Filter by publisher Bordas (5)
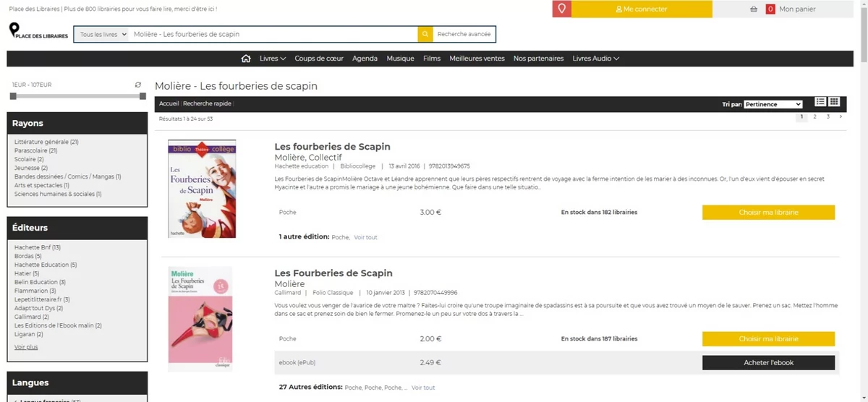 pos(27,256)
